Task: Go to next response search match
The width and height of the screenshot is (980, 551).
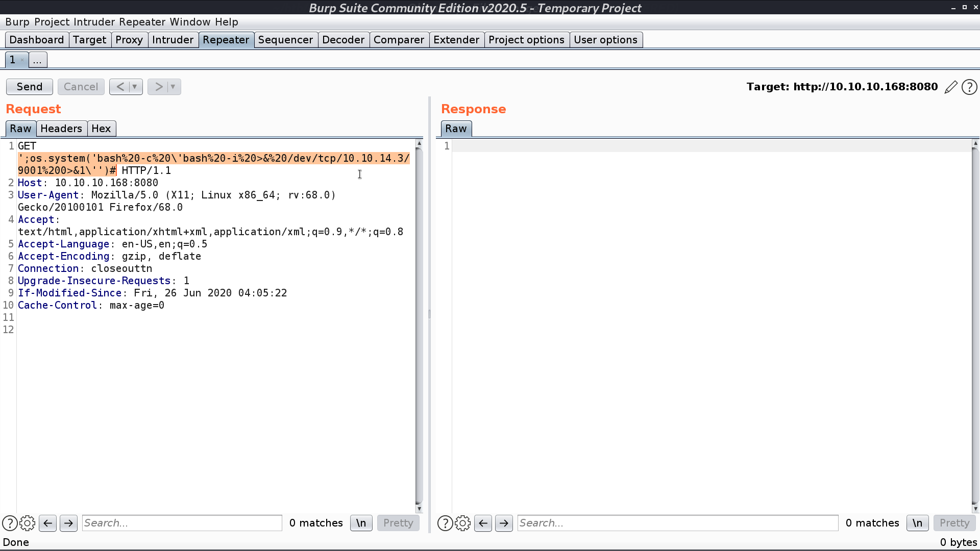Action: pos(504,523)
